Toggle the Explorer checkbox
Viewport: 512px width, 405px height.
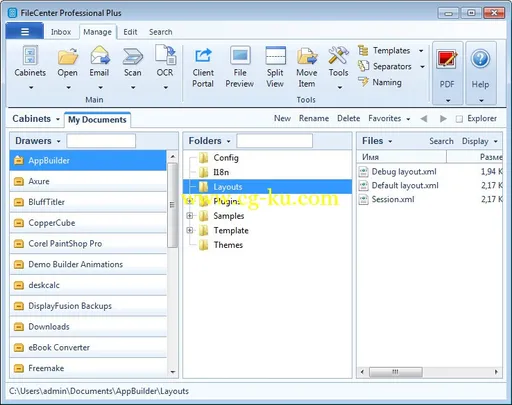click(459, 119)
